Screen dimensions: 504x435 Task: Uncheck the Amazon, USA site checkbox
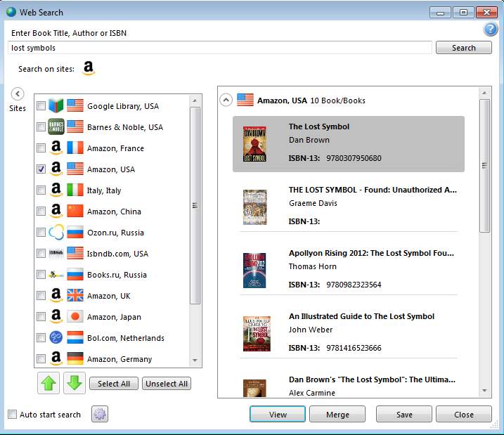41,169
